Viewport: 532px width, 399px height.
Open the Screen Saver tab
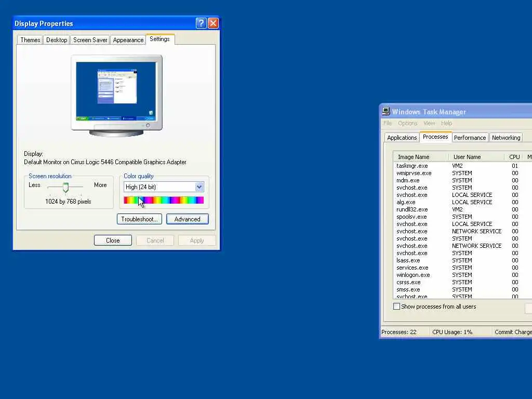[x=90, y=40]
